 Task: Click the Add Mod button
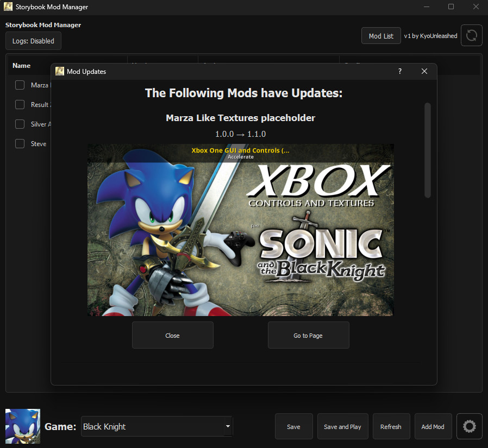pyautogui.click(x=433, y=426)
